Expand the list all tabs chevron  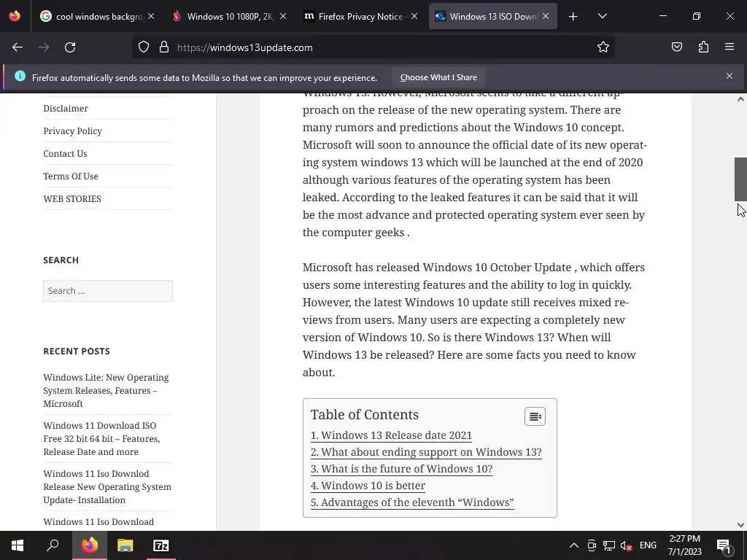pos(602,16)
